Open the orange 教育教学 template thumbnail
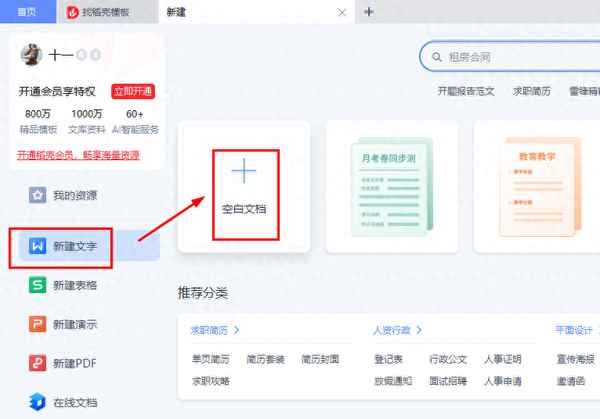Image resolution: width=600 pixels, height=419 pixels. click(540, 187)
